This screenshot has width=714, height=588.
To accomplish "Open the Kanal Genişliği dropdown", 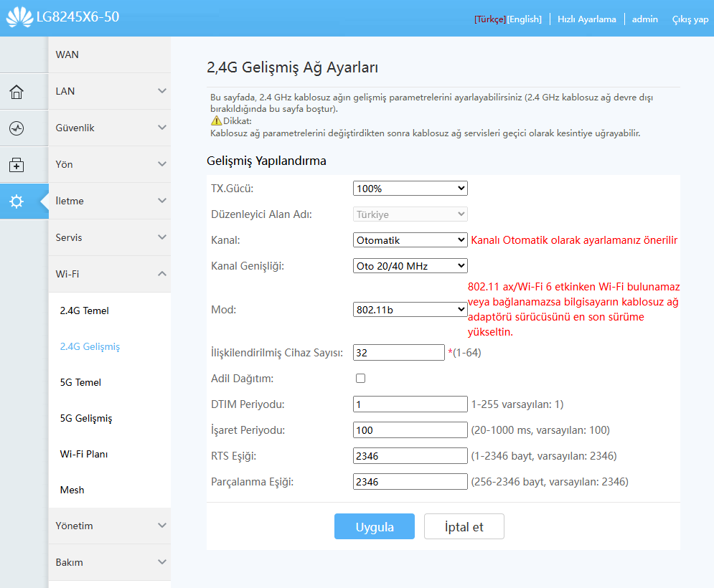I will point(410,266).
